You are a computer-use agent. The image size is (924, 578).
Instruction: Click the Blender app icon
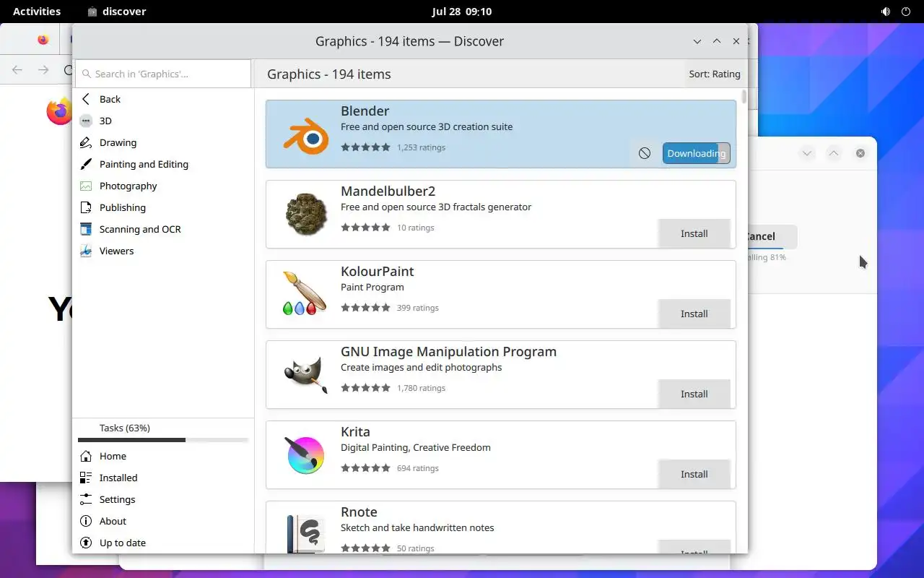click(306, 134)
